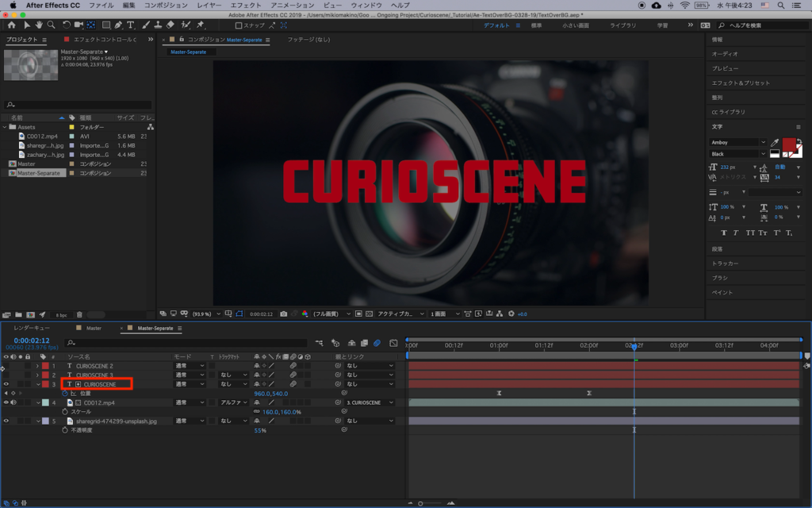Click the red text fill color swatch

pos(788,144)
